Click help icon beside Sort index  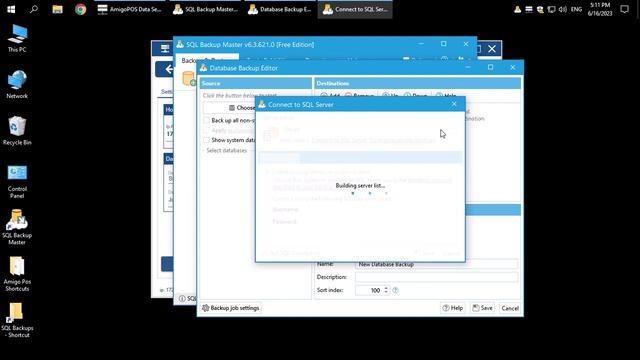tap(395, 290)
